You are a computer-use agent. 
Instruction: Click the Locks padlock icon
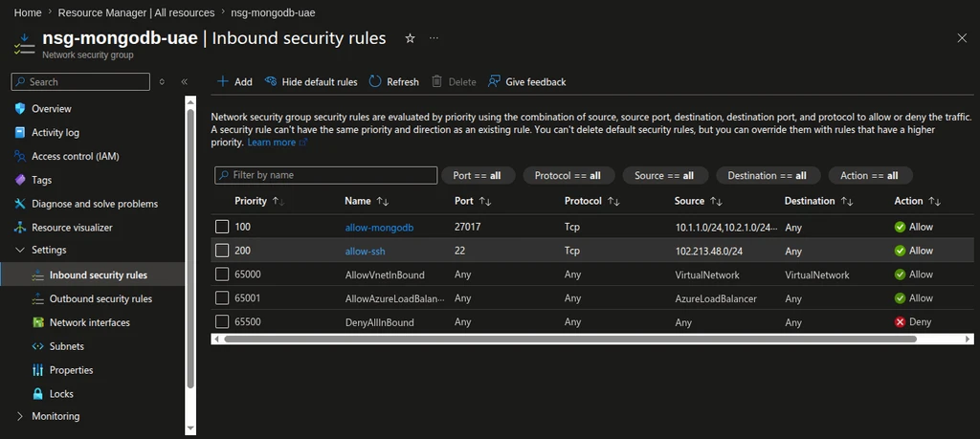point(37,393)
